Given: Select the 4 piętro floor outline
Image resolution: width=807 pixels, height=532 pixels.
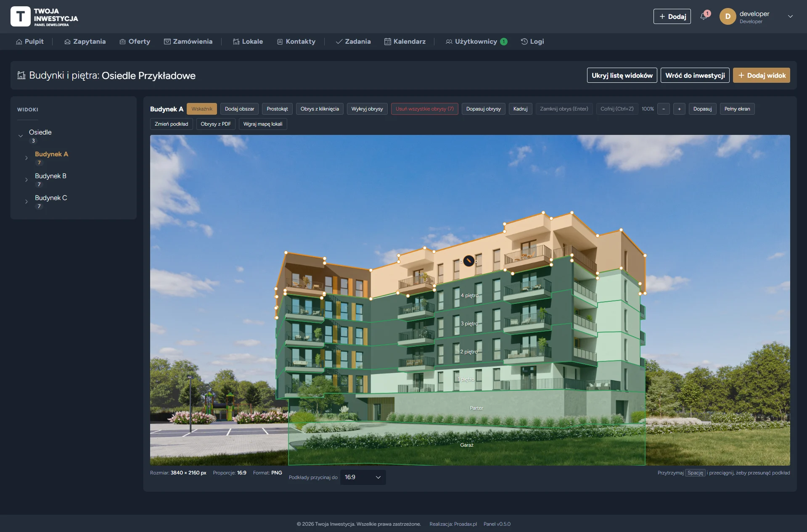Looking at the screenshot, I should 469,295.
